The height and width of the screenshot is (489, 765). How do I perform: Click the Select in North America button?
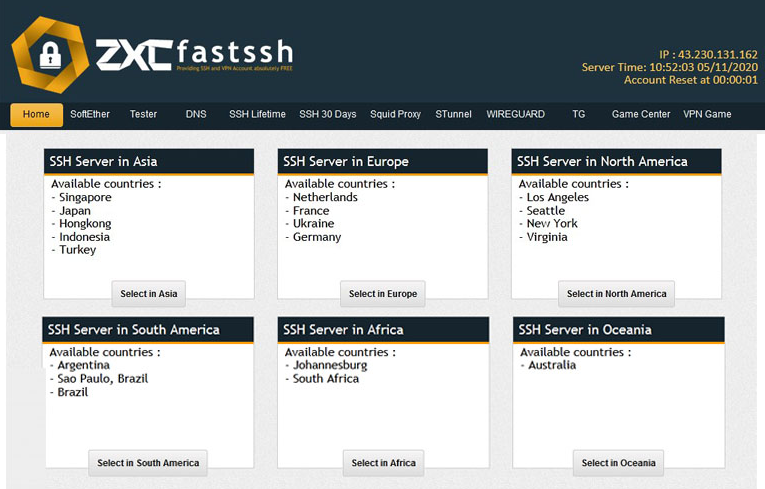616,294
